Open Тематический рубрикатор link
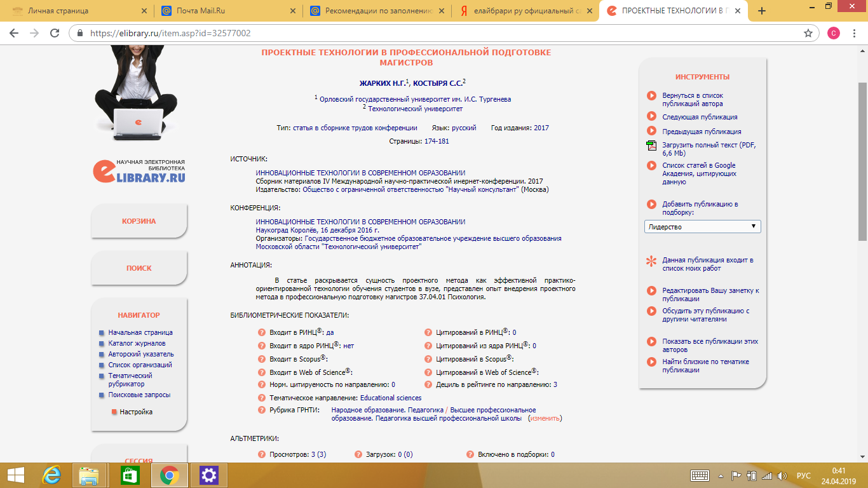Viewport: 868px width, 488px height. [130, 379]
